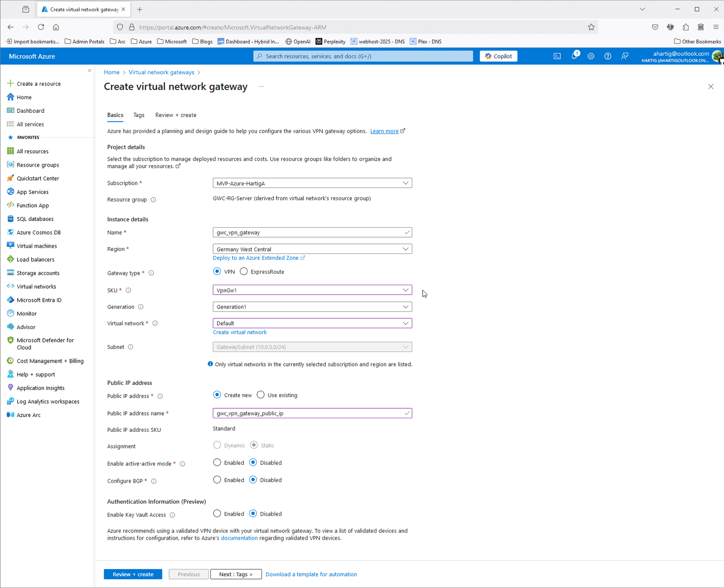Open Microsoft Entra ID service
This screenshot has height=588, width=724.
coord(39,300)
